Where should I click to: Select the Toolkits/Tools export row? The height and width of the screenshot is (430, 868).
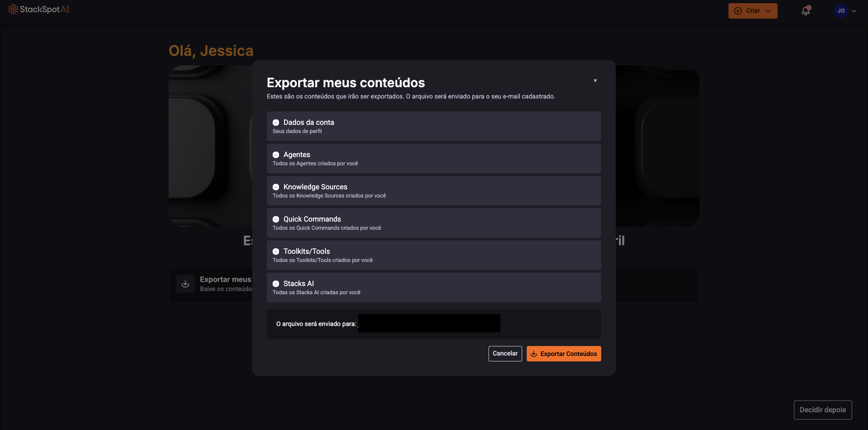click(434, 255)
